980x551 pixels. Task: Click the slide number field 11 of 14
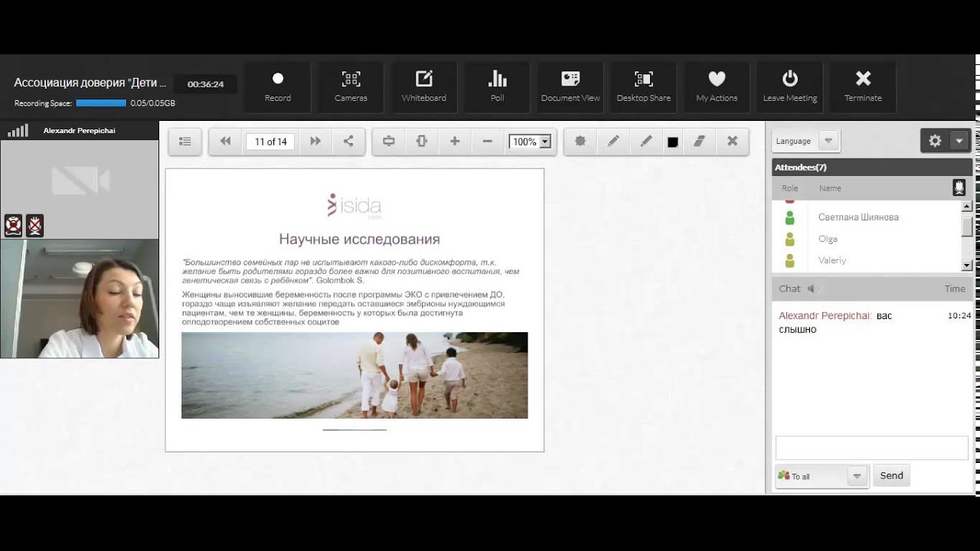point(270,142)
